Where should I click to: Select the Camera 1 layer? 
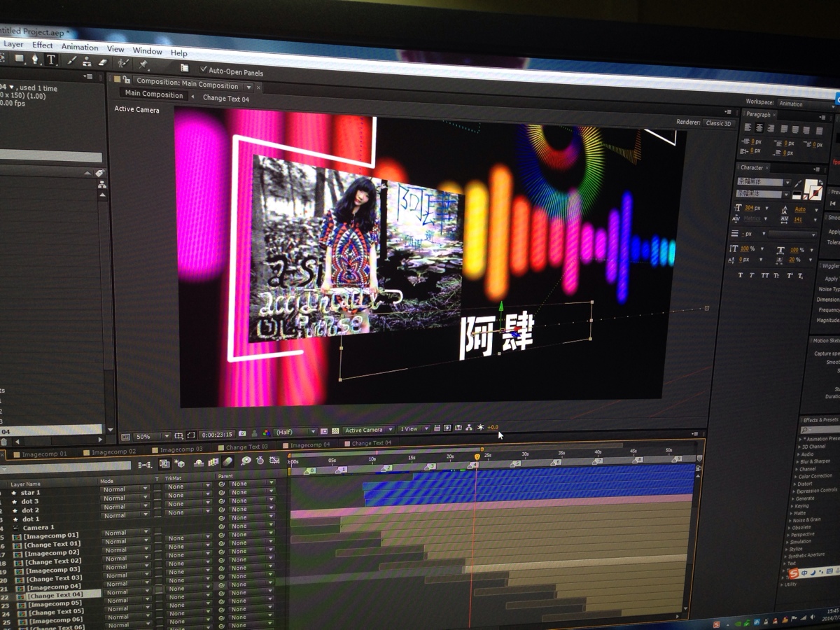[37, 527]
